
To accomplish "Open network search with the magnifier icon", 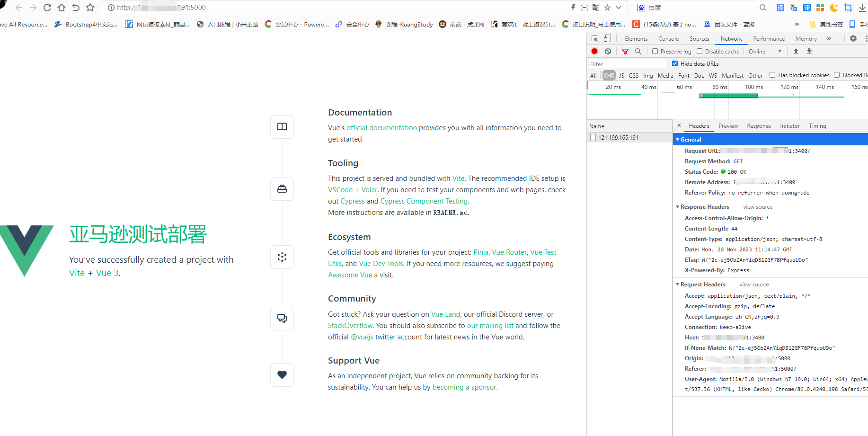I will [638, 51].
